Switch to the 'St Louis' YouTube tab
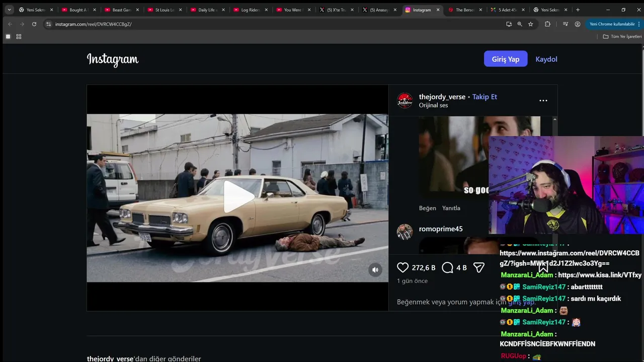The image size is (644, 362). pos(164,10)
